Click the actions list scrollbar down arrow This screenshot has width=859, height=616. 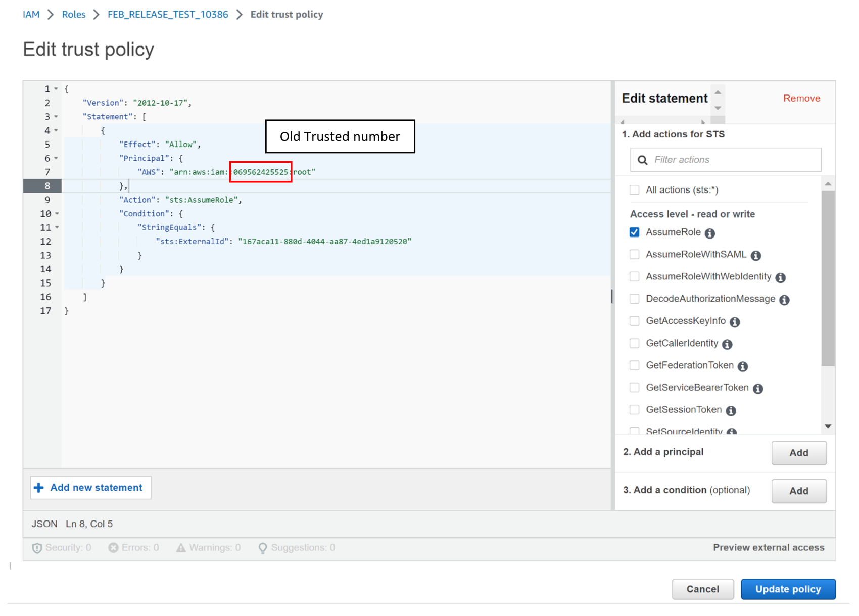[x=828, y=427]
